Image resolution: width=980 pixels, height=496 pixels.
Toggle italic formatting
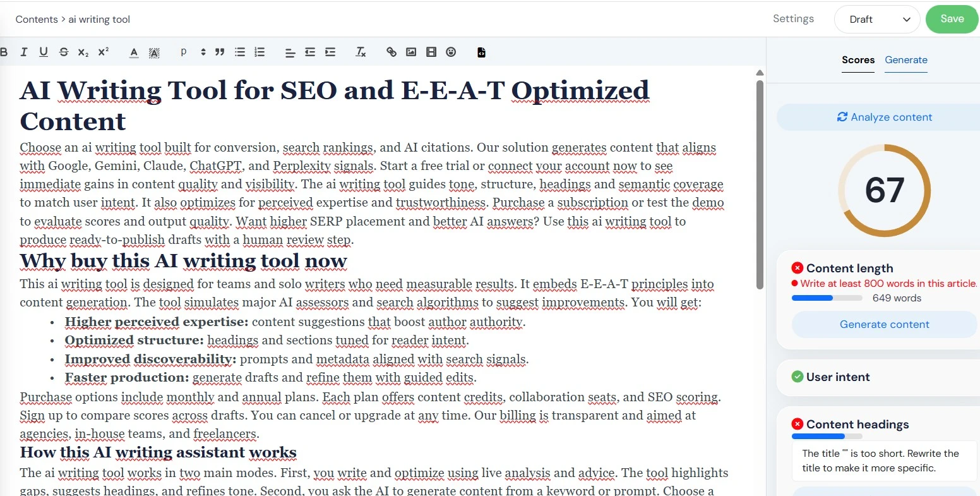24,52
